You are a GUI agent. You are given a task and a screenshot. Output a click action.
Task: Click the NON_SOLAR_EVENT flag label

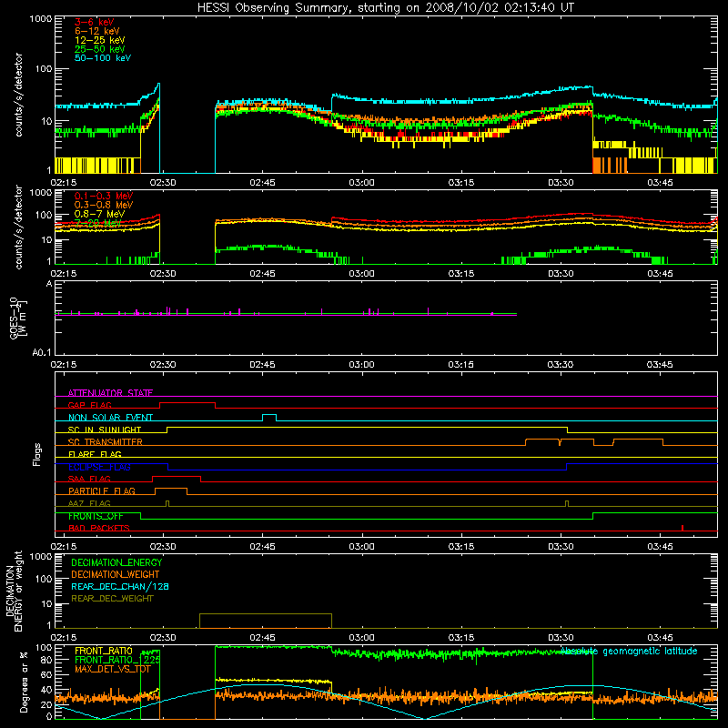tap(110, 418)
